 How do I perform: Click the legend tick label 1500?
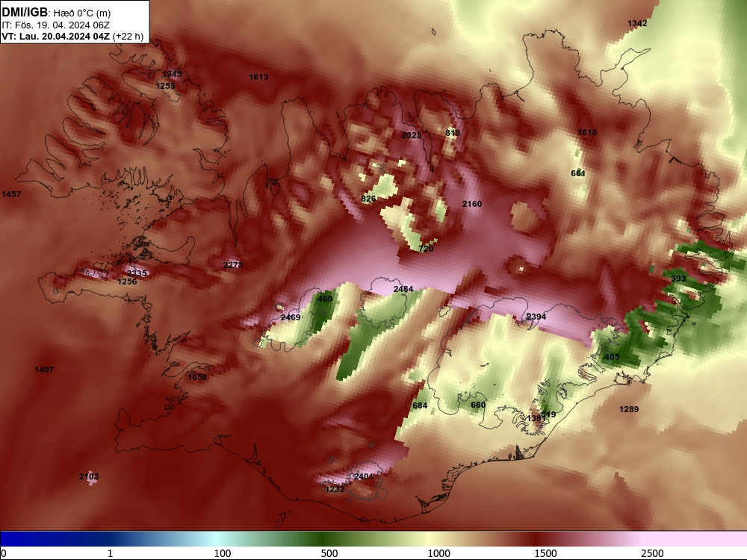545,553
